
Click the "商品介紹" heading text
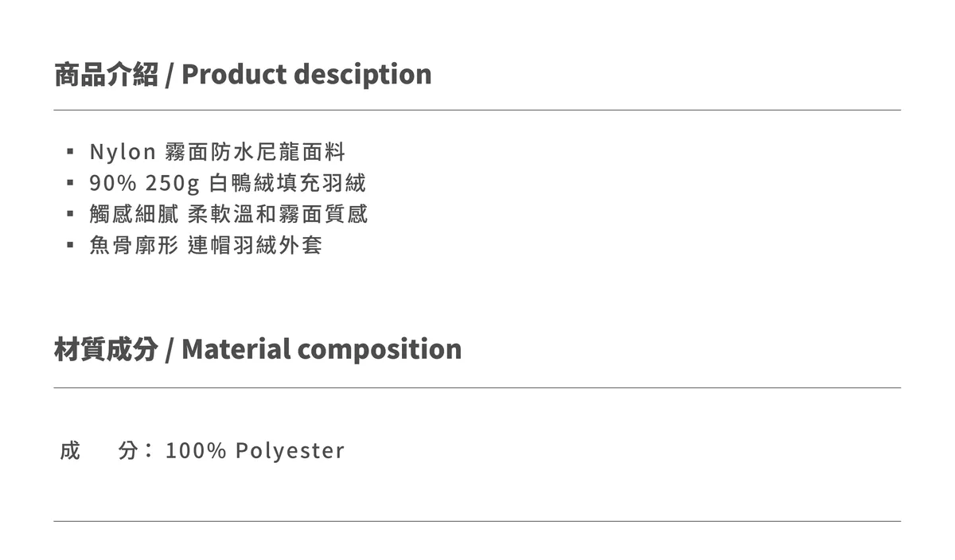[106, 75]
